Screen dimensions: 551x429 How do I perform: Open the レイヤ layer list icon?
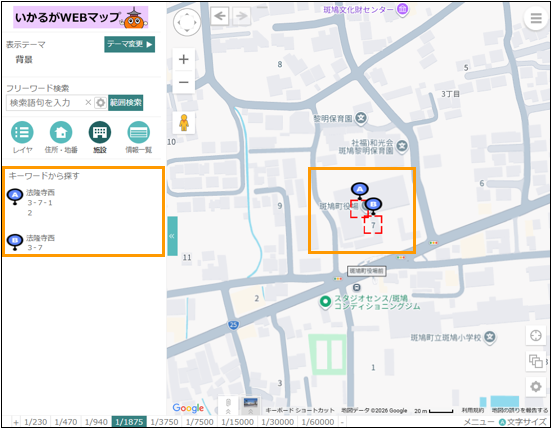click(x=22, y=132)
